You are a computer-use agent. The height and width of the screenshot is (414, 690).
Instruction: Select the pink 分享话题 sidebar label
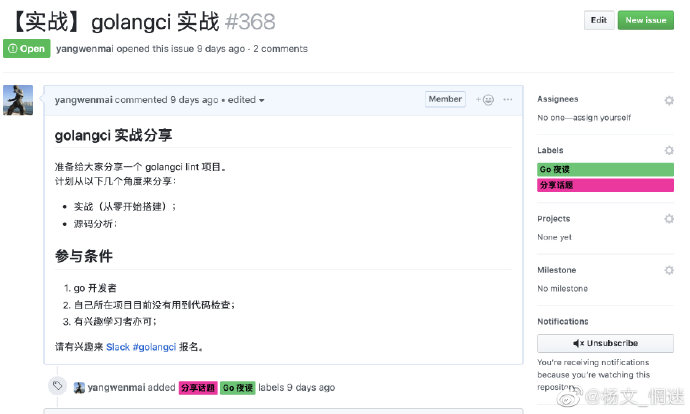605,185
